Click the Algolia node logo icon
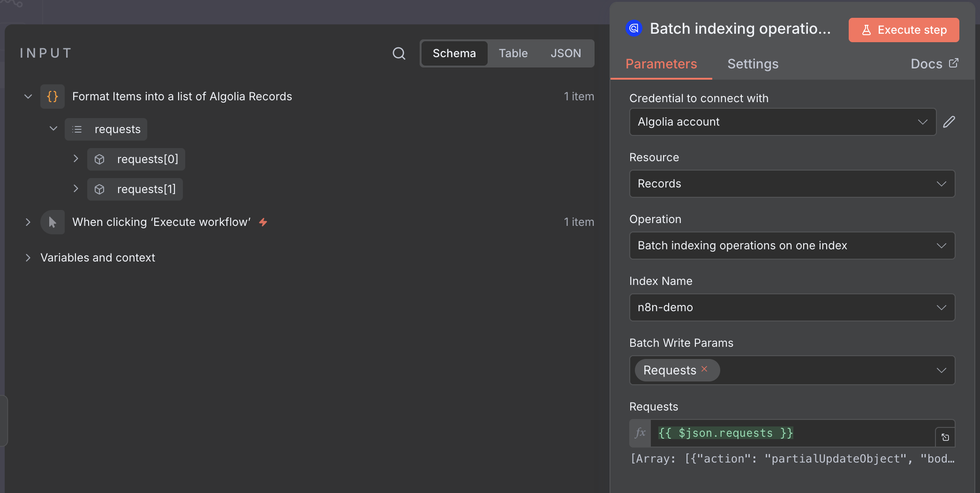 pos(634,29)
